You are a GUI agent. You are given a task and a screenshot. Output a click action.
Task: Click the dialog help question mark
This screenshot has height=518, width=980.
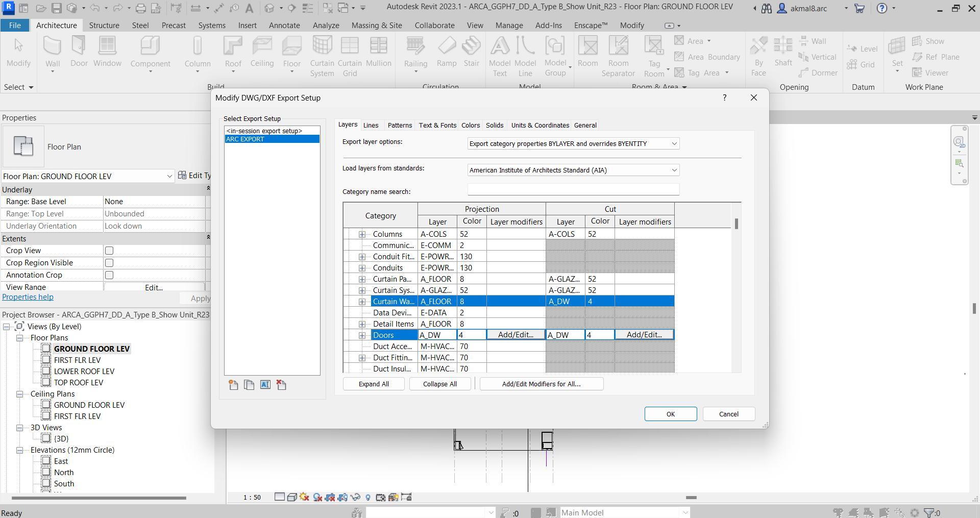pos(724,97)
